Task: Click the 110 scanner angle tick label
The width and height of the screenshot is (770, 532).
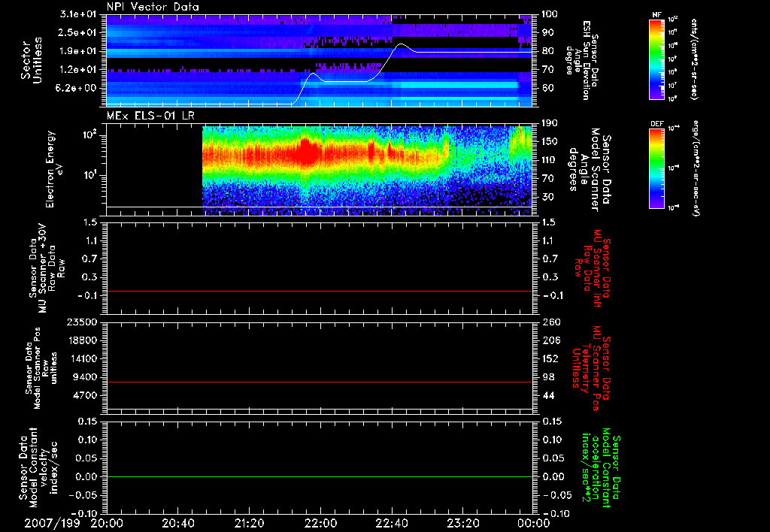Action: pyautogui.click(x=550, y=160)
